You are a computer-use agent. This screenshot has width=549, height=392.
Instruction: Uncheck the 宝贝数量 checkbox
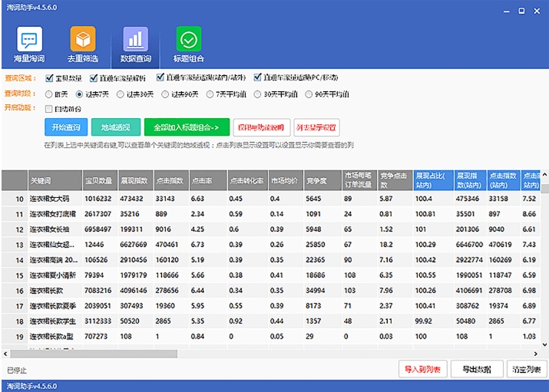[x=49, y=78]
